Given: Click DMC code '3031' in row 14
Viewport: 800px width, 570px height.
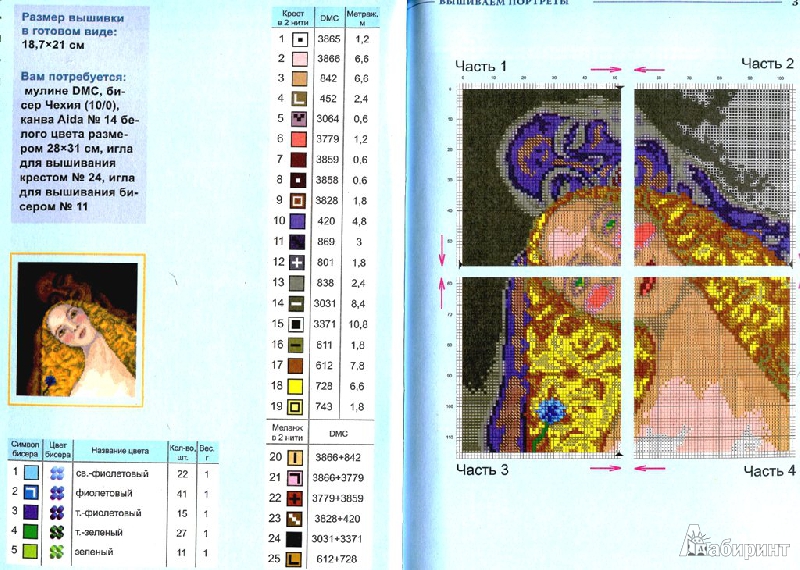Looking at the screenshot, I should (325, 304).
